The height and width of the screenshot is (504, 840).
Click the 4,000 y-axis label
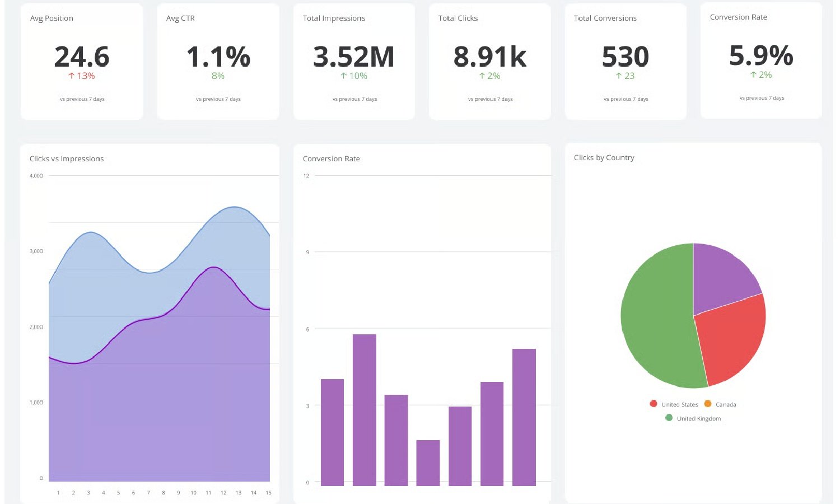coord(36,176)
